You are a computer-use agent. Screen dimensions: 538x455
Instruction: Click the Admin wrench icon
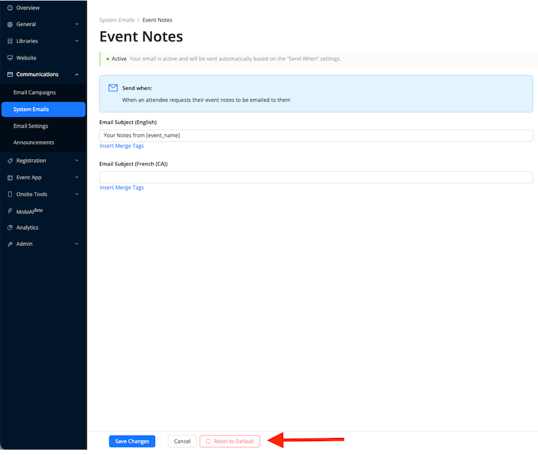tap(10, 244)
